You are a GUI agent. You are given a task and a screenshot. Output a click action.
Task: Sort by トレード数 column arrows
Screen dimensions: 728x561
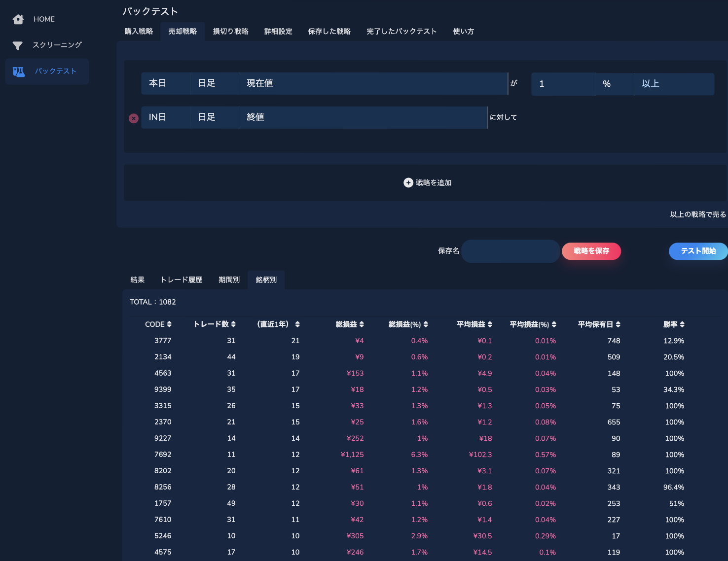click(x=233, y=324)
